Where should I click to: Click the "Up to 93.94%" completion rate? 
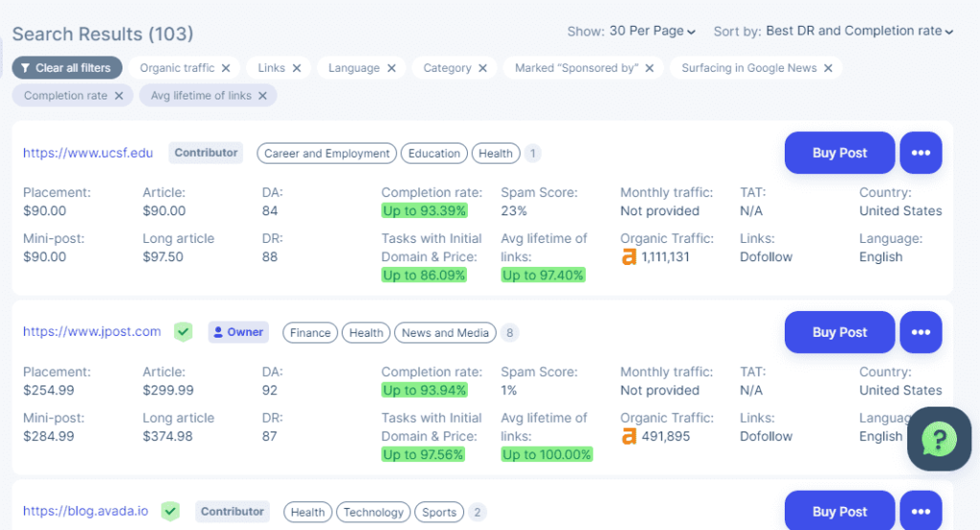coord(424,390)
